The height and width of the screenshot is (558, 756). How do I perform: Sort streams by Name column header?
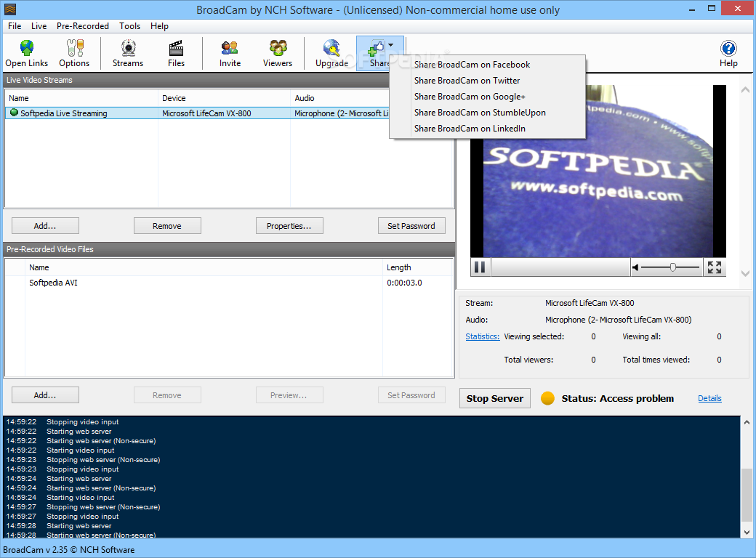(81, 98)
